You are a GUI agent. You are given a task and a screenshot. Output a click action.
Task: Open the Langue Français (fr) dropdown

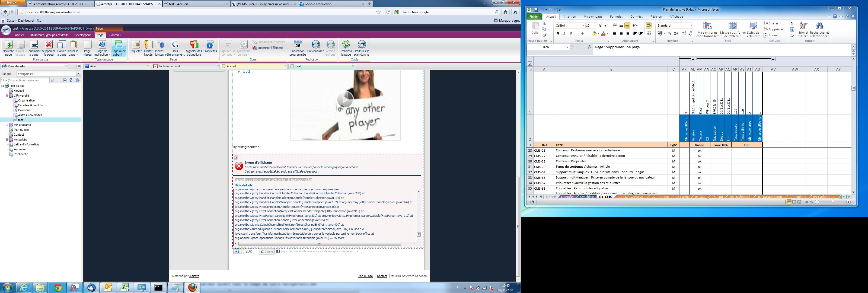coord(78,74)
